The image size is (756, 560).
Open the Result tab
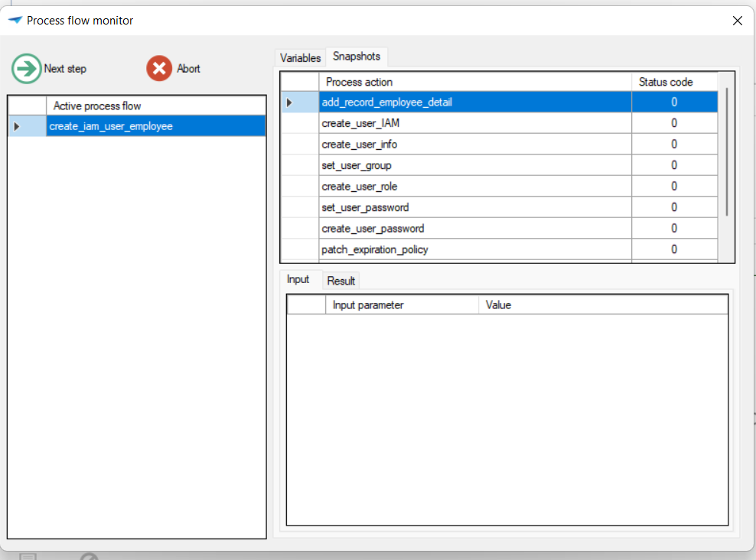coord(341,281)
